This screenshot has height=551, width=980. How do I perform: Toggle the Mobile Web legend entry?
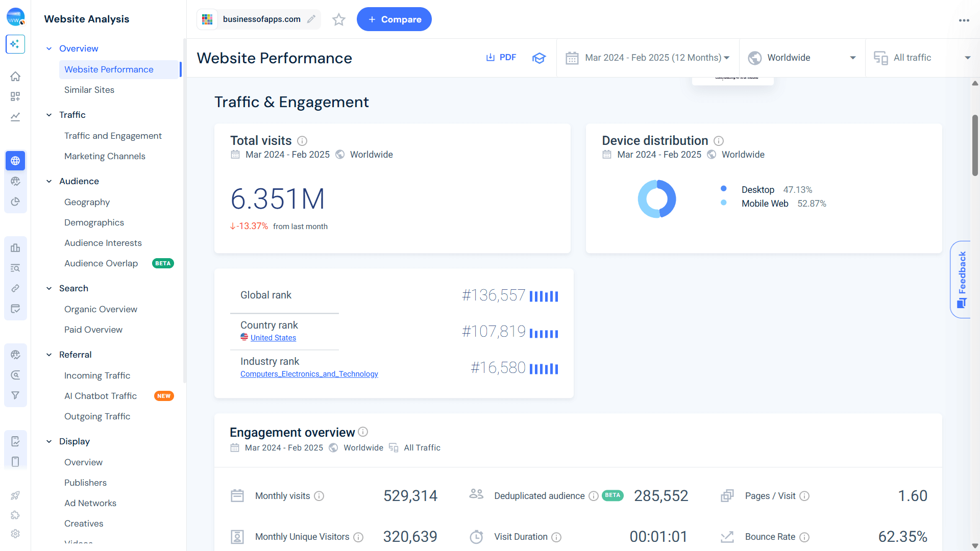[765, 203]
